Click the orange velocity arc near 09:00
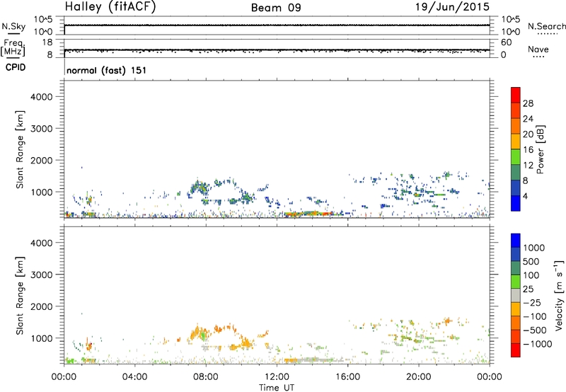 pos(226,328)
